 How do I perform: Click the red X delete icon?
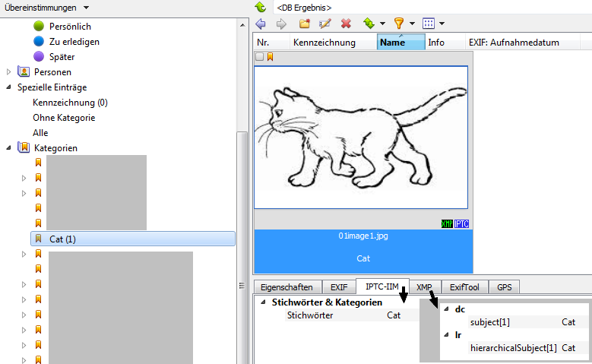click(347, 24)
